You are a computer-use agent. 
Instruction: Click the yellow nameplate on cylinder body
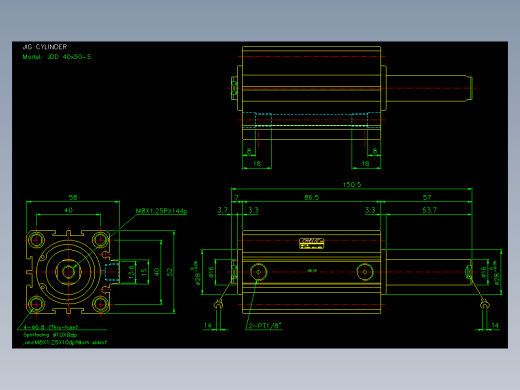[x=311, y=243]
